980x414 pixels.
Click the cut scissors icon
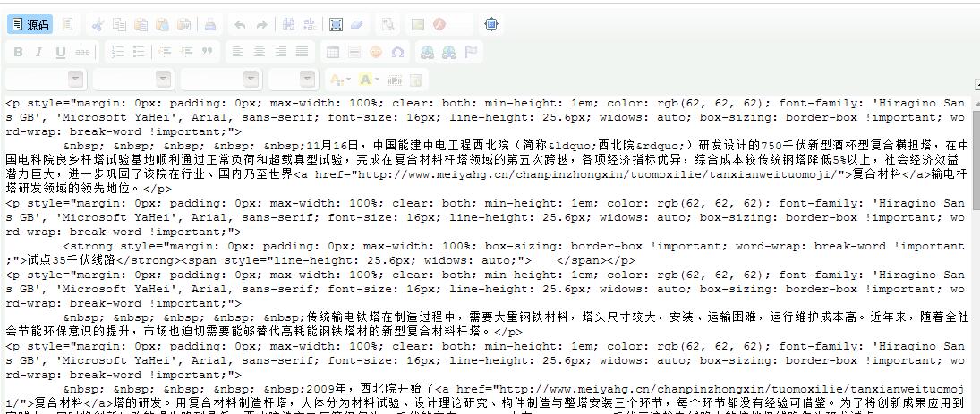click(x=98, y=25)
